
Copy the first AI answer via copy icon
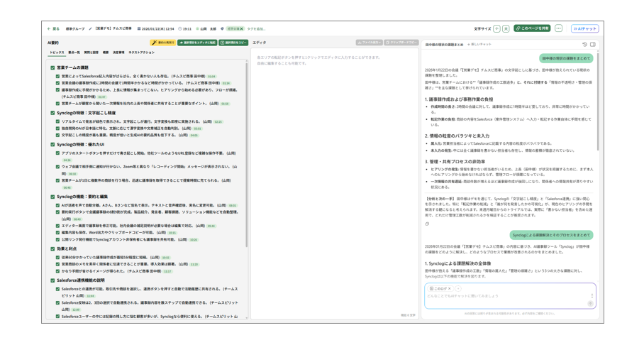(427, 224)
